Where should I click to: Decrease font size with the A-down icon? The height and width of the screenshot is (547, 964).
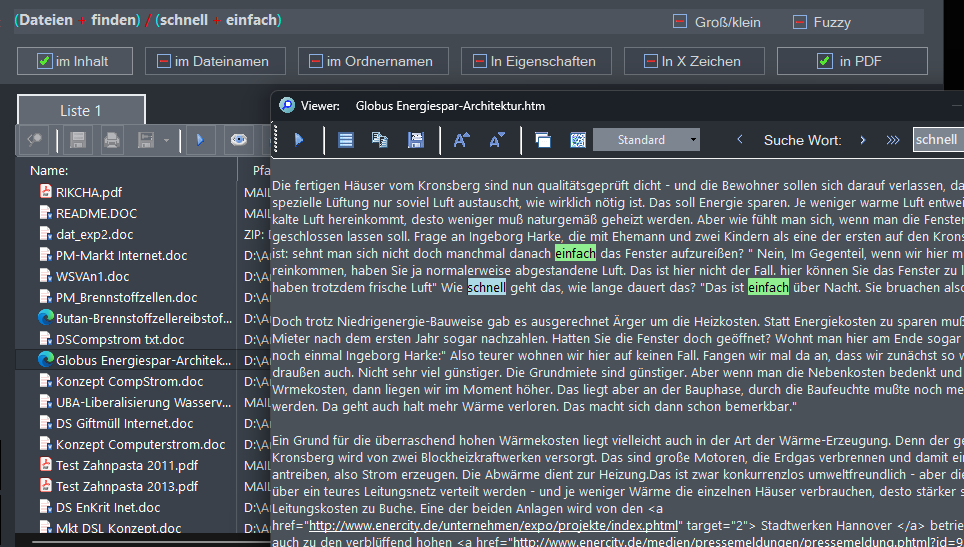(497, 140)
